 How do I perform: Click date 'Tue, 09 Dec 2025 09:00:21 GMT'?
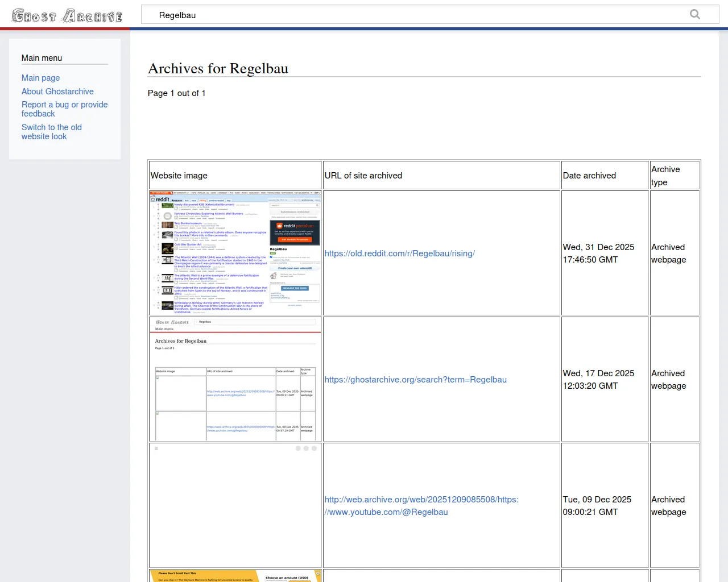click(597, 506)
